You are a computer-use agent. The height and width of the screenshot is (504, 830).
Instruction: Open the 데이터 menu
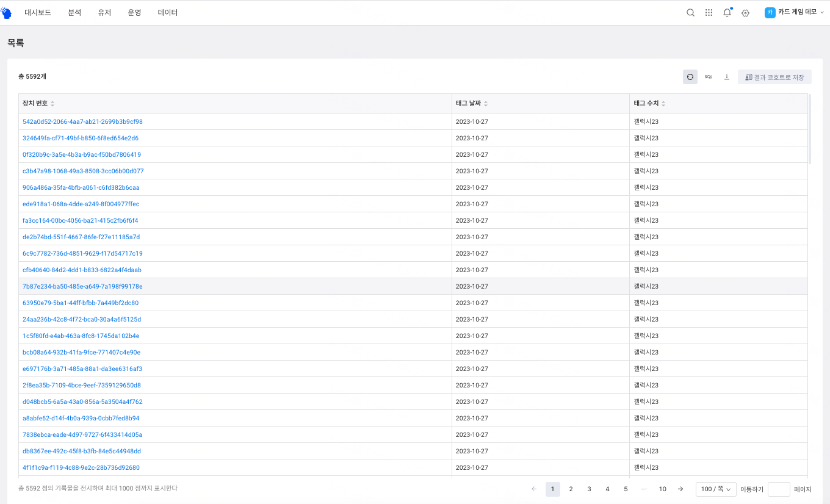pos(168,12)
